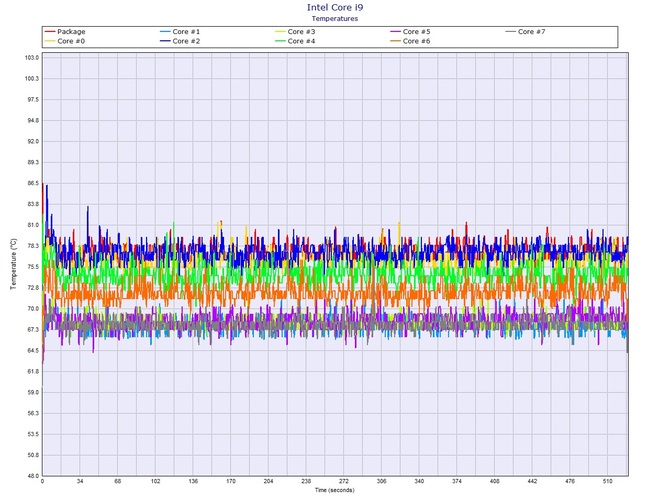Click the Core #3 legend entry

tap(295, 32)
